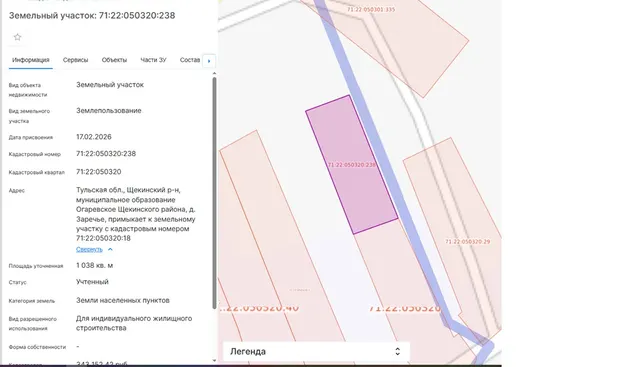Switch to the Сервисы tab
The image size is (640, 367).
pyautogui.click(x=76, y=60)
